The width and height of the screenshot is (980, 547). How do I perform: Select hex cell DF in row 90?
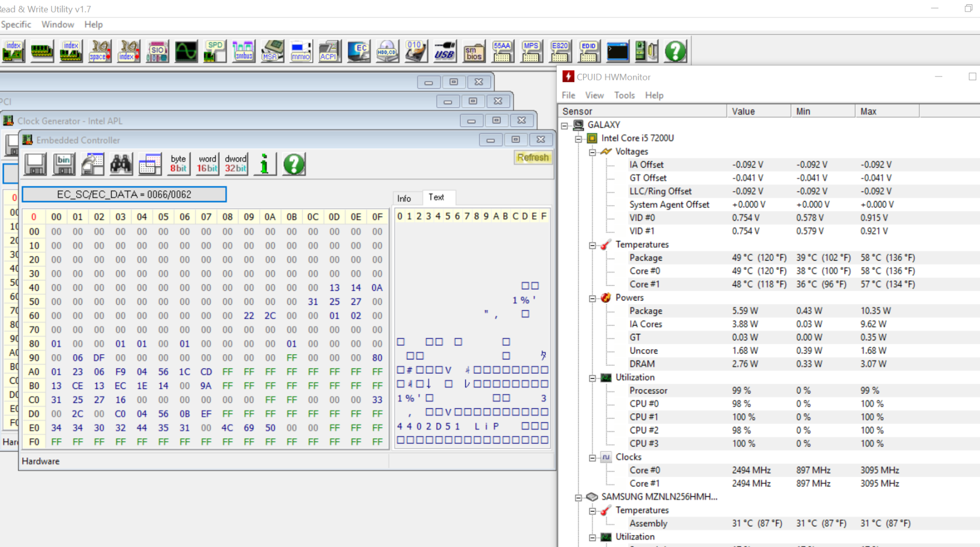99,358
